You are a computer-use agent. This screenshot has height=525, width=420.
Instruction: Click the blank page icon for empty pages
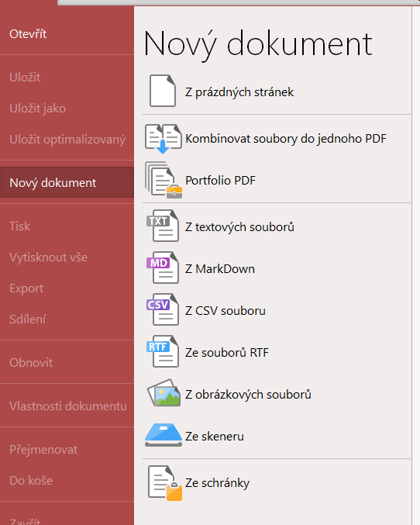pyautogui.click(x=163, y=91)
